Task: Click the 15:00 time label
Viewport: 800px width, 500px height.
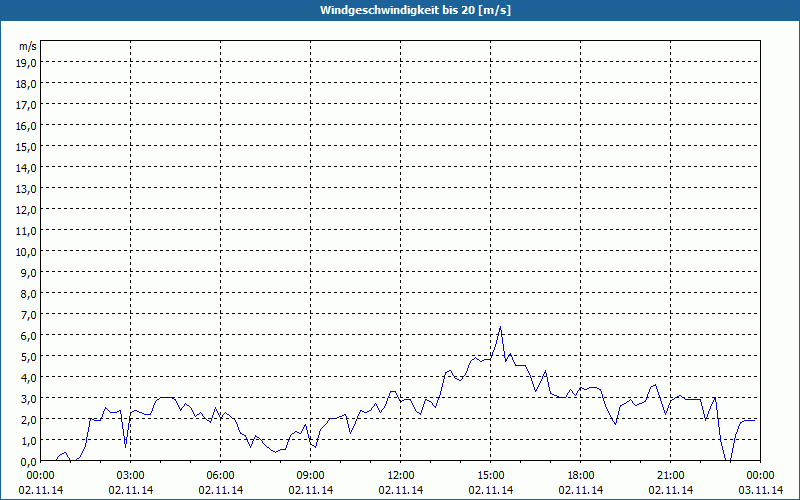Action: point(491,475)
